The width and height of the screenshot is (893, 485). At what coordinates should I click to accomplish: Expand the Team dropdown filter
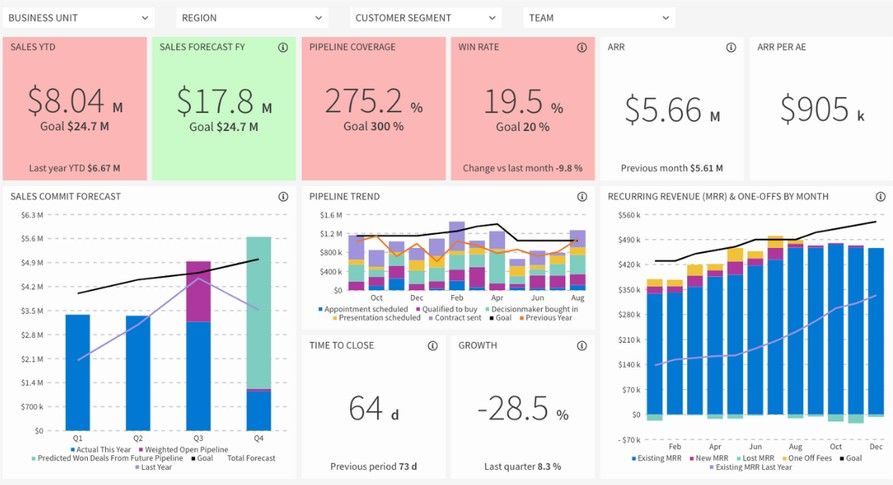pos(599,18)
